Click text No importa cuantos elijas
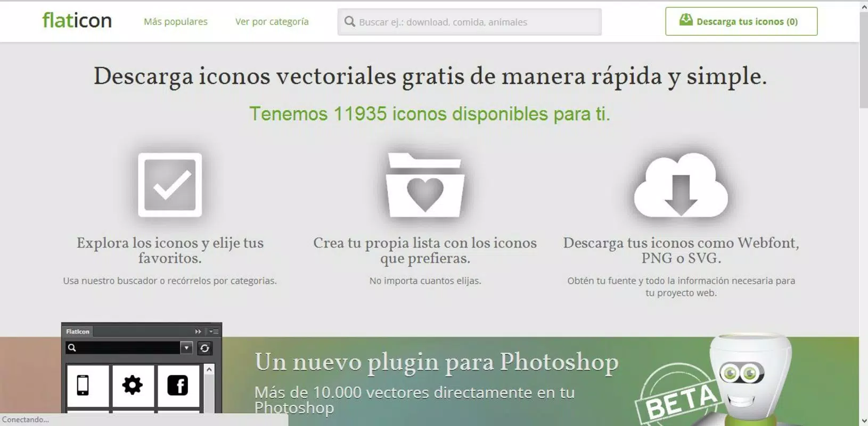Screen dimensions: 868x426 pos(425,281)
